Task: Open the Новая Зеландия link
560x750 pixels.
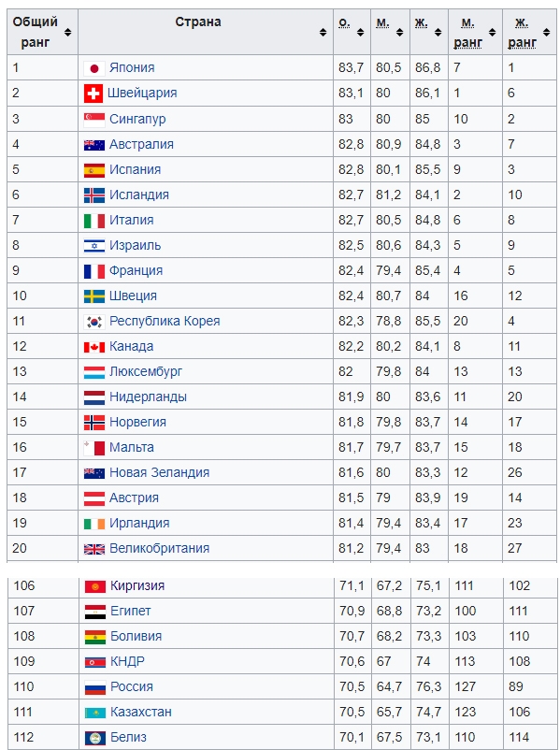Action: pos(159,472)
